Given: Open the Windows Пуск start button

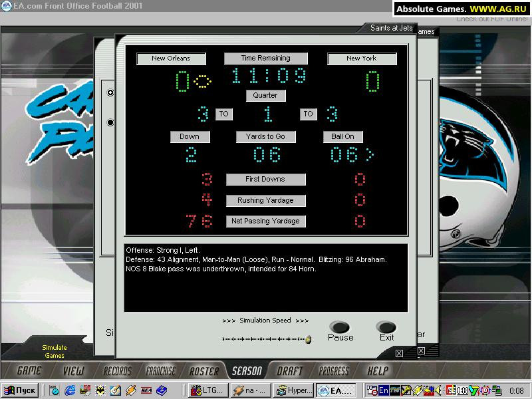Looking at the screenshot, I should pyautogui.click(x=20, y=390).
